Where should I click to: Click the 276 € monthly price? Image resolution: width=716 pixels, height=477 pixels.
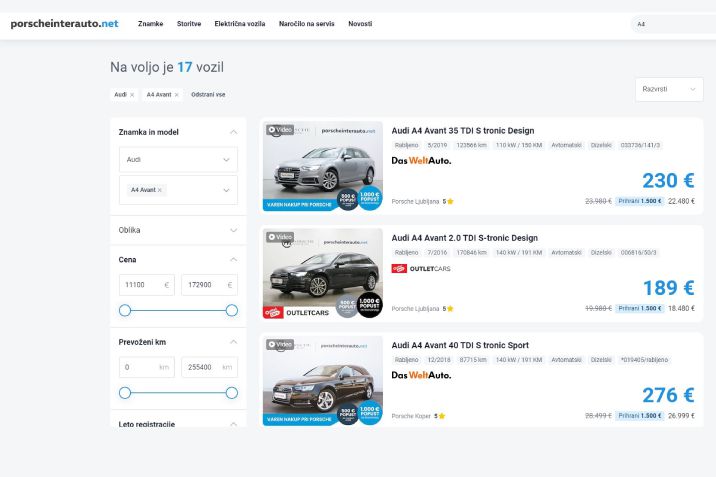click(x=668, y=395)
